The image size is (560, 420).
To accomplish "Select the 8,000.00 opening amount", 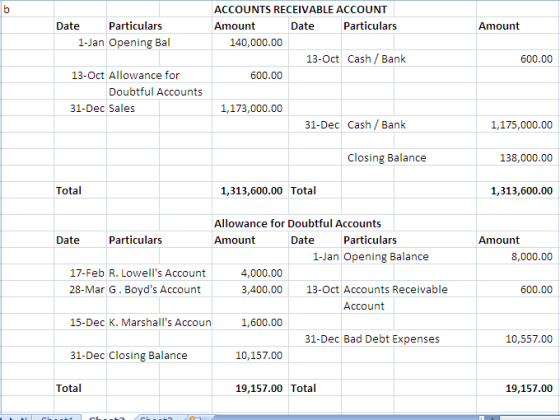I will tap(532, 256).
